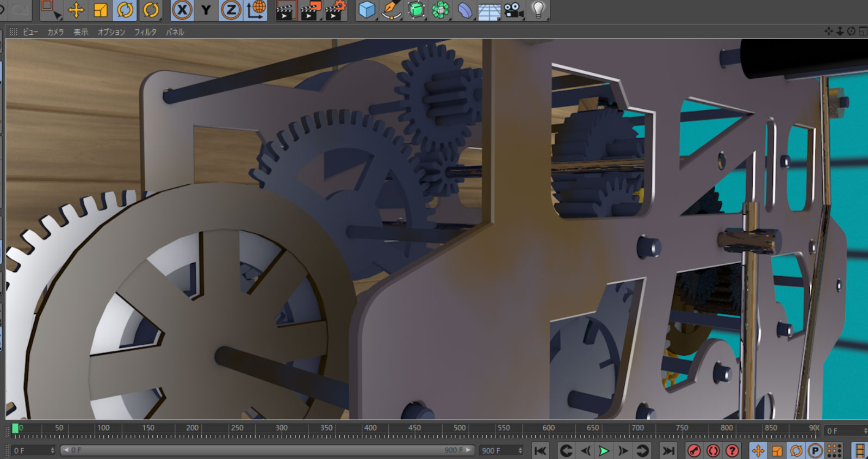Open the Keyframe Selection question-mark button
Screen dimensions: 868x459
pyautogui.click(x=732, y=451)
